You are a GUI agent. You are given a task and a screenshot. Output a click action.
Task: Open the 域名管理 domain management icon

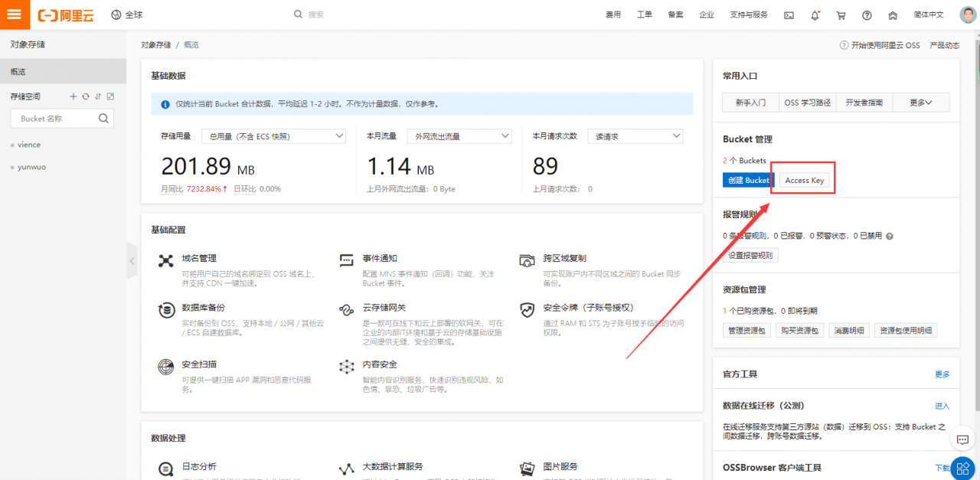point(166,260)
